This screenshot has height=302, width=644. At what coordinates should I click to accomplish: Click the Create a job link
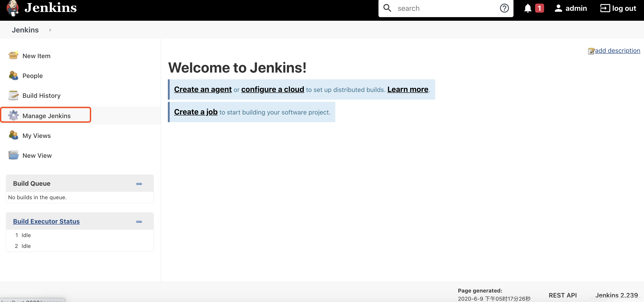point(196,112)
